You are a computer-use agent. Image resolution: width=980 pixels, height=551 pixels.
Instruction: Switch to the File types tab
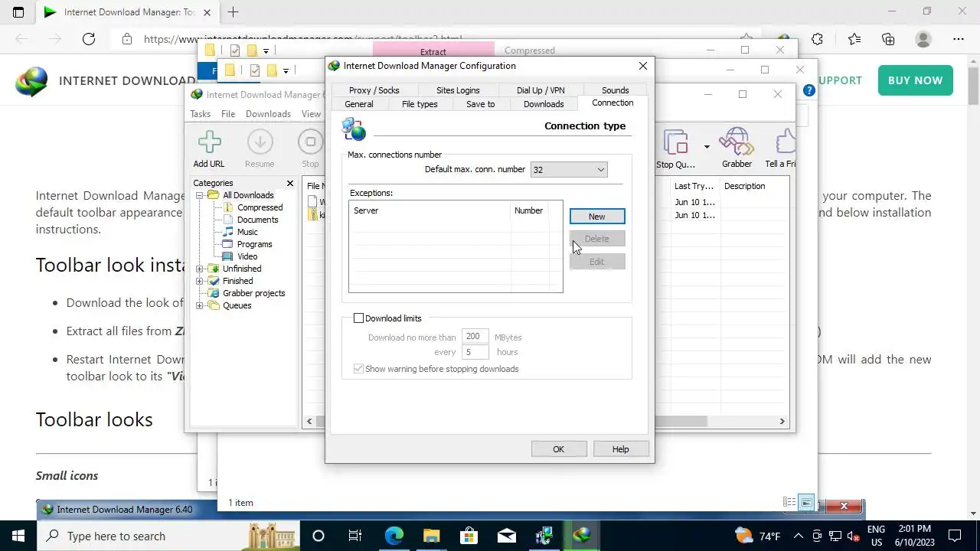[x=420, y=104]
